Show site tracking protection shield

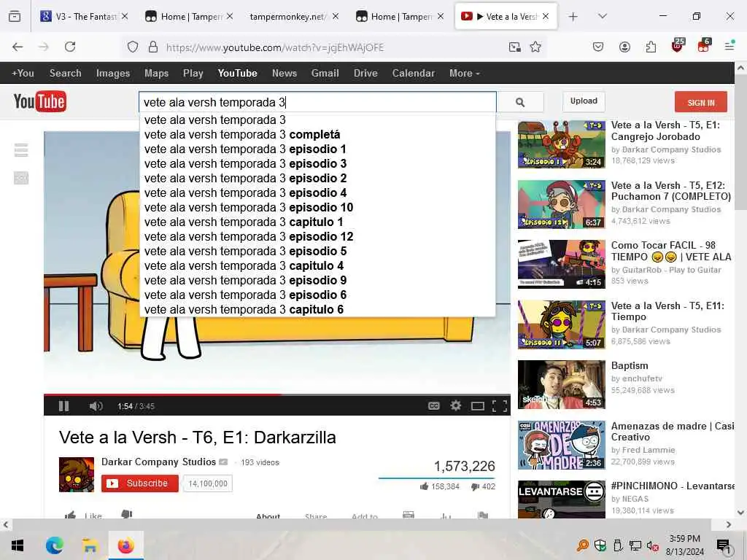[133, 47]
